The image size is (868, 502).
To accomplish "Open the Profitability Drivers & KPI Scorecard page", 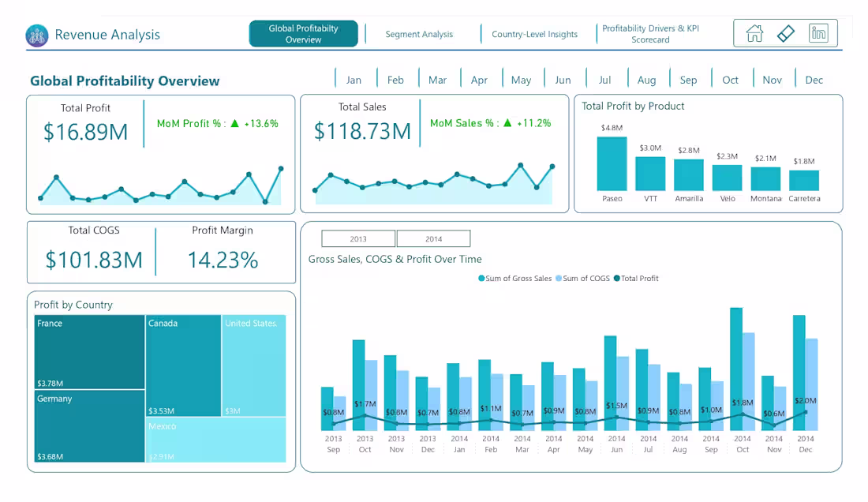I will [651, 32].
